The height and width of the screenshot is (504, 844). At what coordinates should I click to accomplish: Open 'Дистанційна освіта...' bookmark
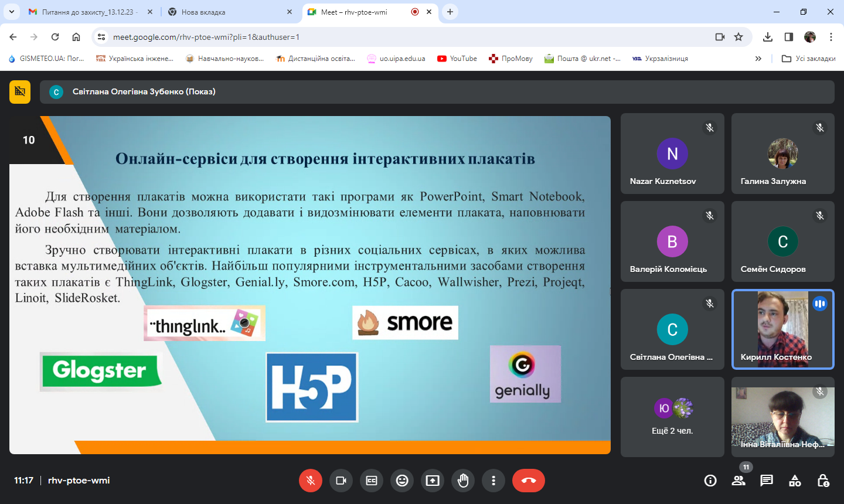pyautogui.click(x=315, y=59)
